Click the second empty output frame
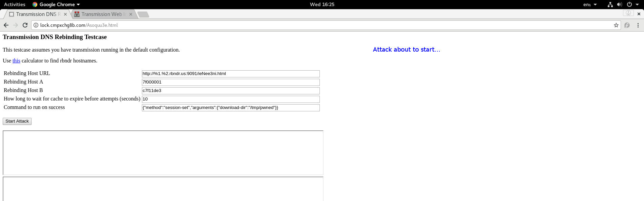 coord(163,189)
